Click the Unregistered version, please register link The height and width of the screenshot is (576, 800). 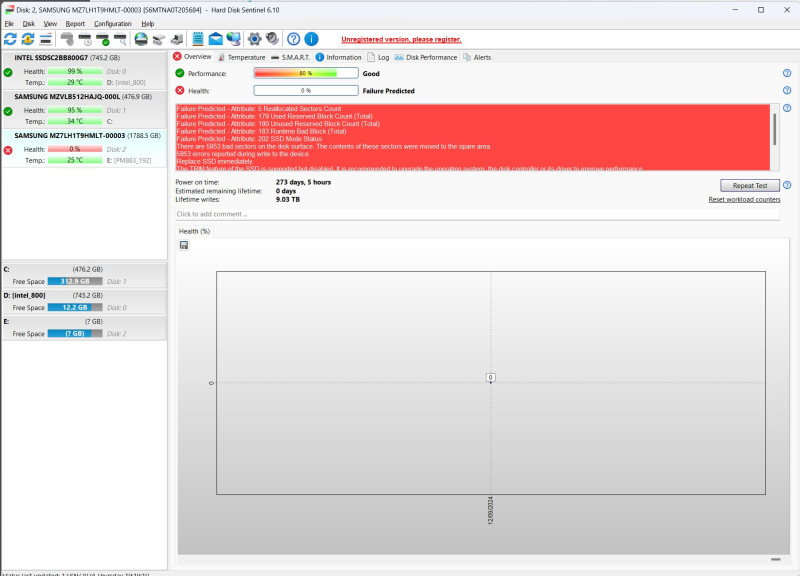[x=401, y=39]
